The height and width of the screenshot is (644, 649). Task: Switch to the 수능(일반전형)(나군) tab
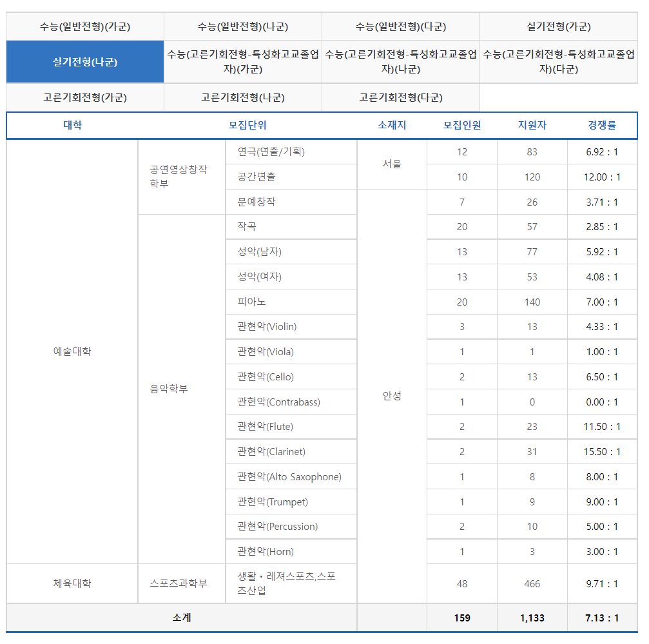pos(242,26)
